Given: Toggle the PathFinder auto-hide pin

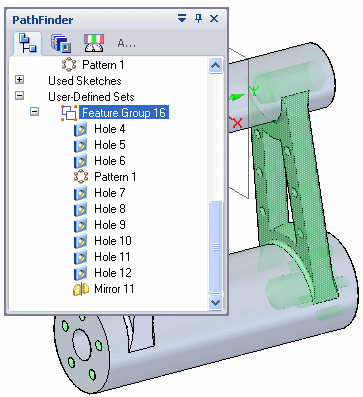Looking at the screenshot, I should click(199, 18).
